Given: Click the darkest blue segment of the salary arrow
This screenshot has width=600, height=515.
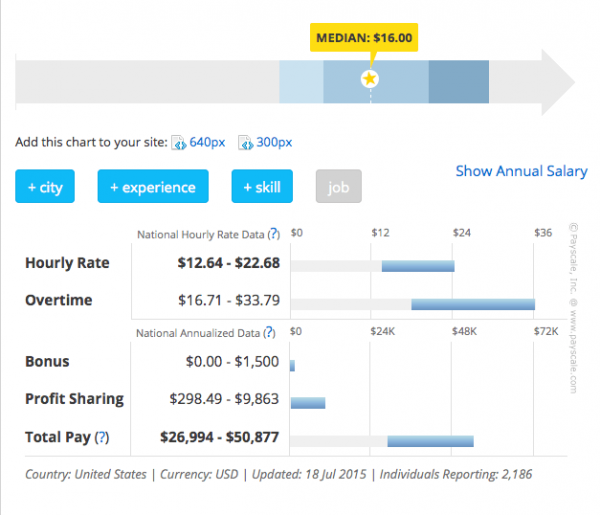Looking at the screenshot, I should [458, 80].
